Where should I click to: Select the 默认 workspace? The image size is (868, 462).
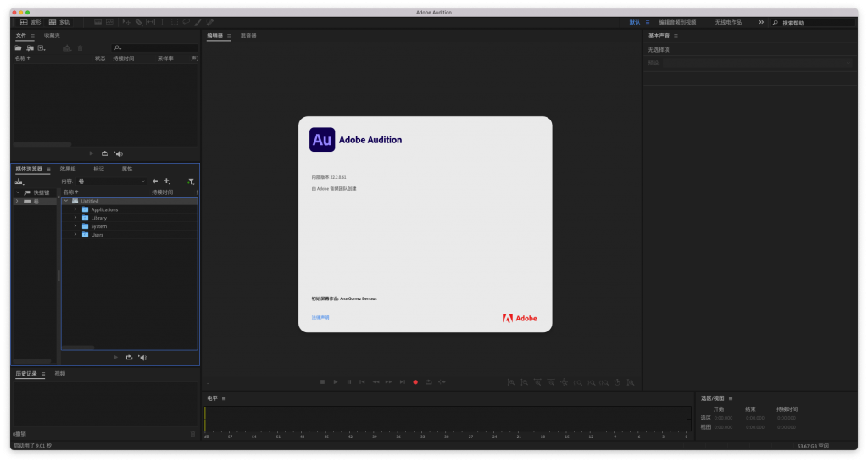click(634, 22)
